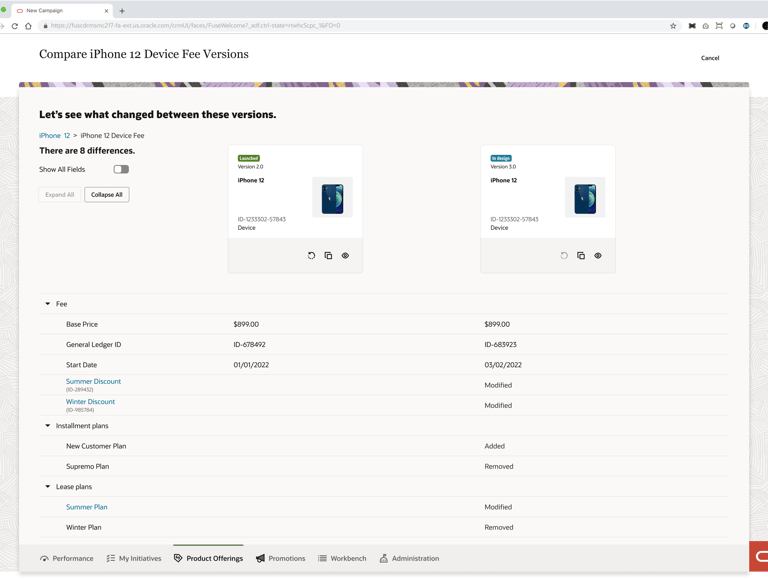Image resolution: width=768 pixels, height=579 pixels.
Task: Click the 01/01/2022 start date
Action: pos(251,365)
